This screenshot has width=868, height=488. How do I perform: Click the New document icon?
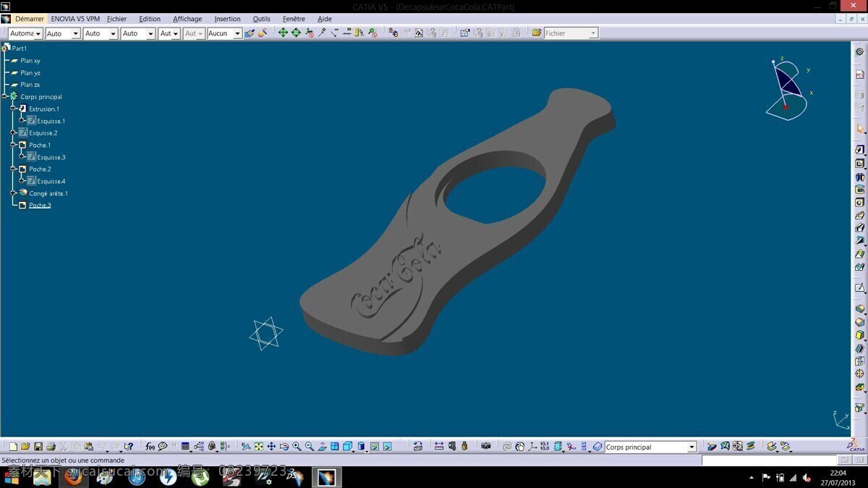pos(13,447)
